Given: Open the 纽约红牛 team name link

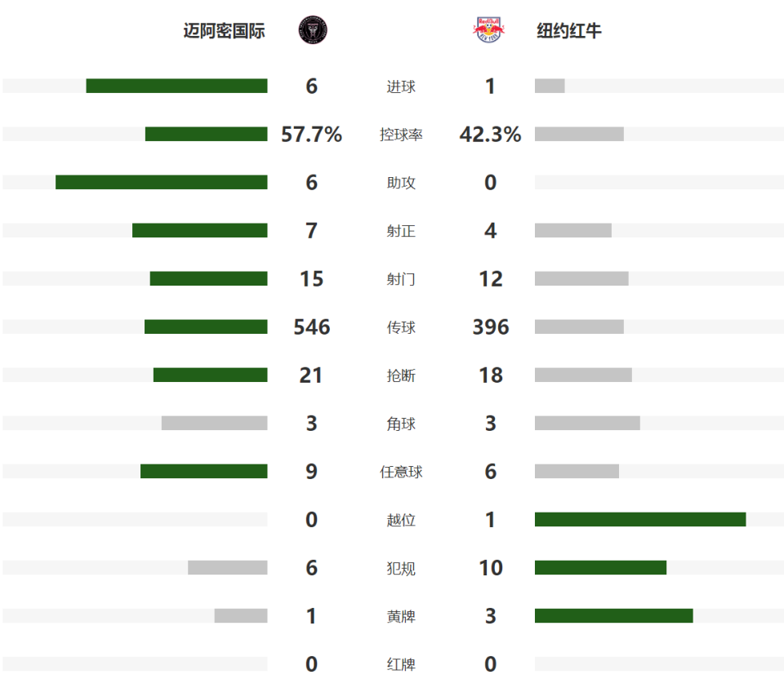Looking at the screenshot, I should point(569,31).
